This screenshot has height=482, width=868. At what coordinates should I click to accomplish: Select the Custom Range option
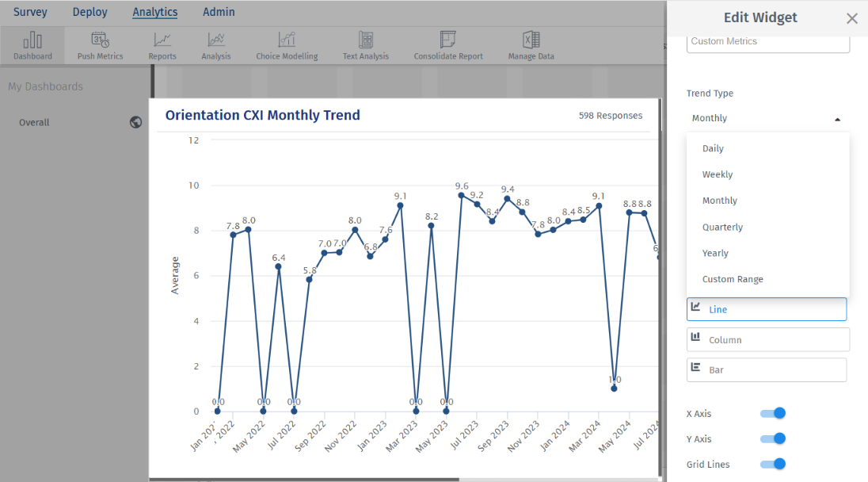pos(733,279)
